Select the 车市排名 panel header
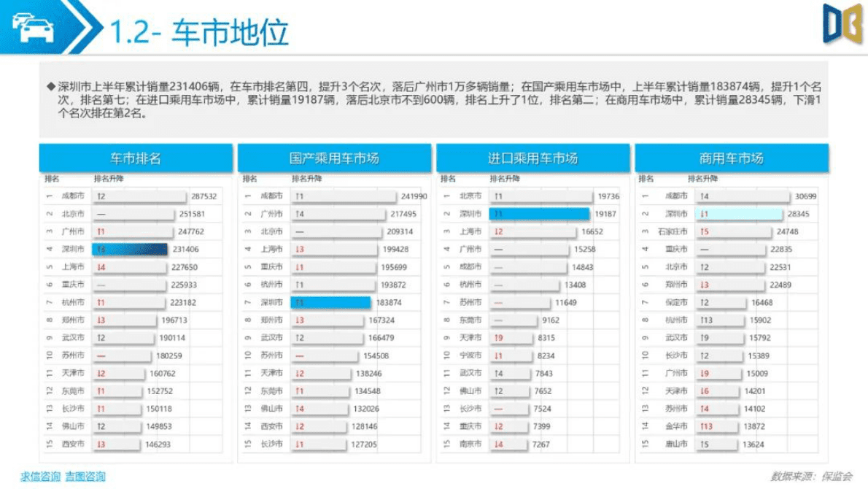Image resolution: width=868 pixels, height=489 pixels. coord(137,157)
